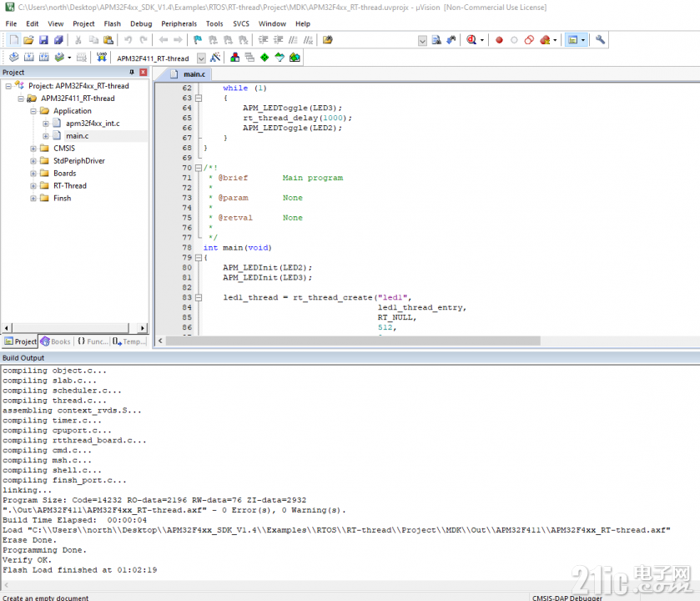
Task: Click the Indent selection icon
Action: (264, 40)
